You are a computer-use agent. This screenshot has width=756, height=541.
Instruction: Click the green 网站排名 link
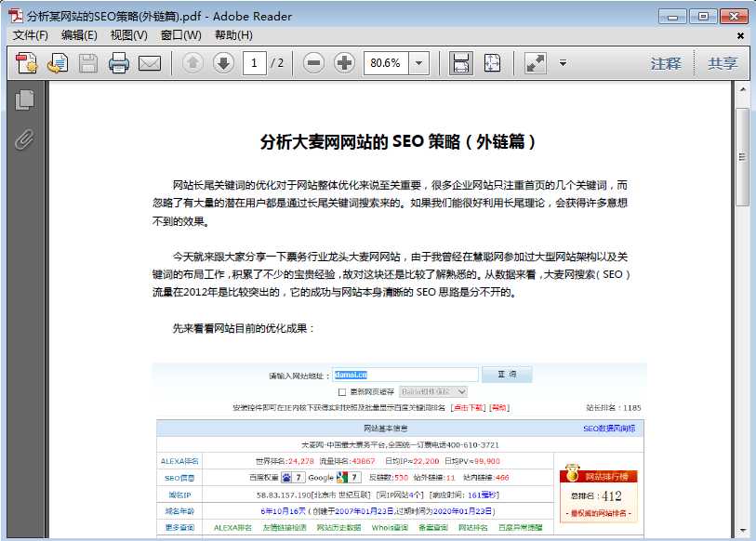click(472, 527)
